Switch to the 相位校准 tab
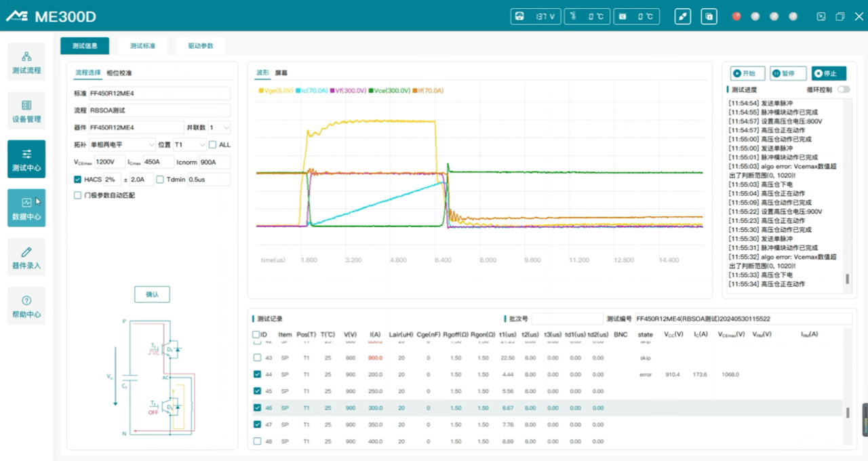 click(x=119, y=73)
